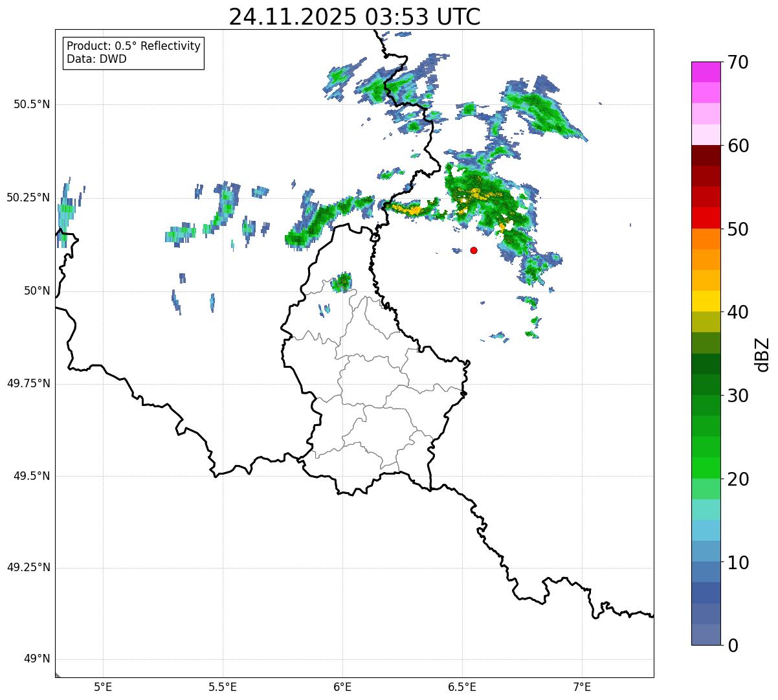Image resolution: width=778 pixels, height=700 pixels.
Task: Click the 5°E longitude label
Action: coord(103,687)
